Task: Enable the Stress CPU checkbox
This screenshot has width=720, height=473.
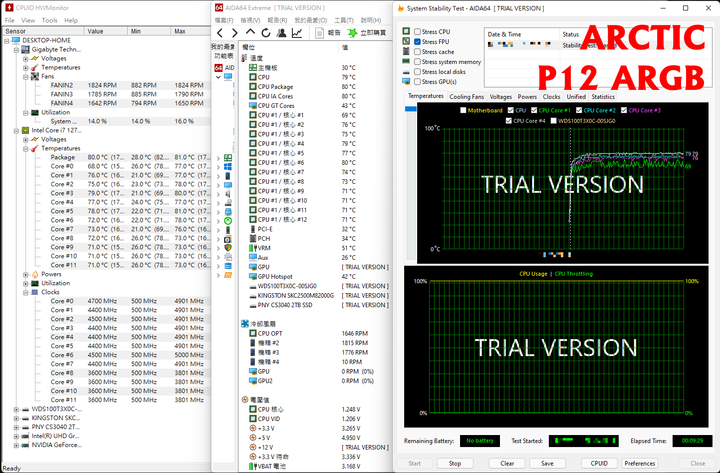Action: (417, 32)
